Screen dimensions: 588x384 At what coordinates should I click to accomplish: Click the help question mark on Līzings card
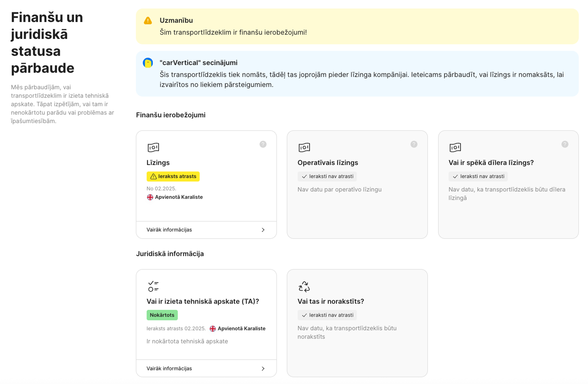tap(263, 144)
